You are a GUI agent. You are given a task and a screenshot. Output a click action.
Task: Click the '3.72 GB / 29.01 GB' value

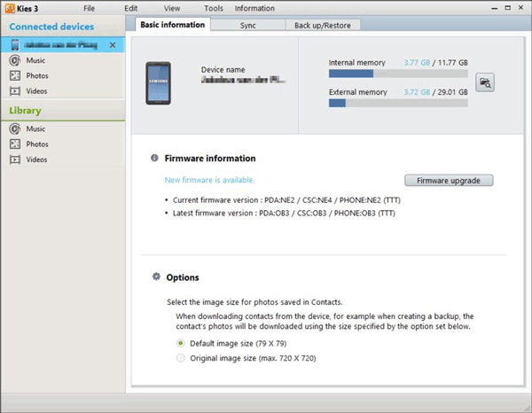point(435,92)
